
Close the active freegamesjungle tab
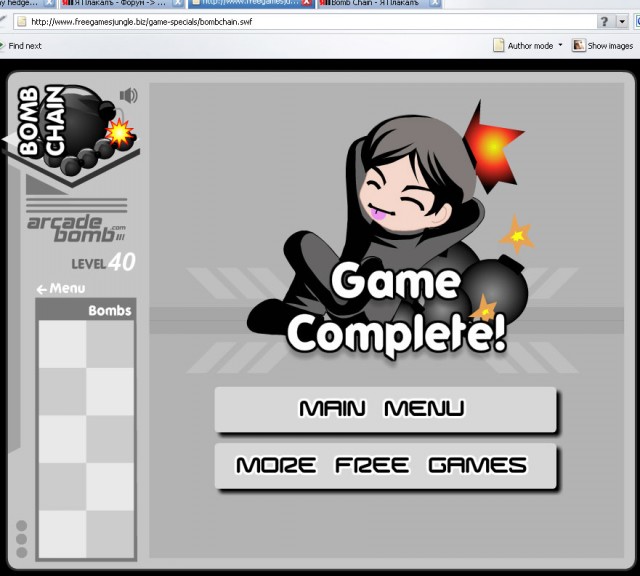pyautogui.click(x=307, y=3)
